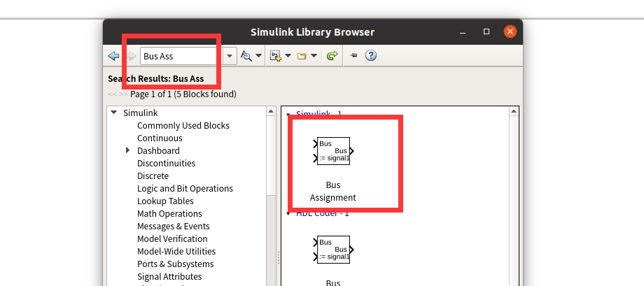644x286 pixels.
Task: Click the next results page '>>' link
Action: pyautogui.click(x=123, y=94)
